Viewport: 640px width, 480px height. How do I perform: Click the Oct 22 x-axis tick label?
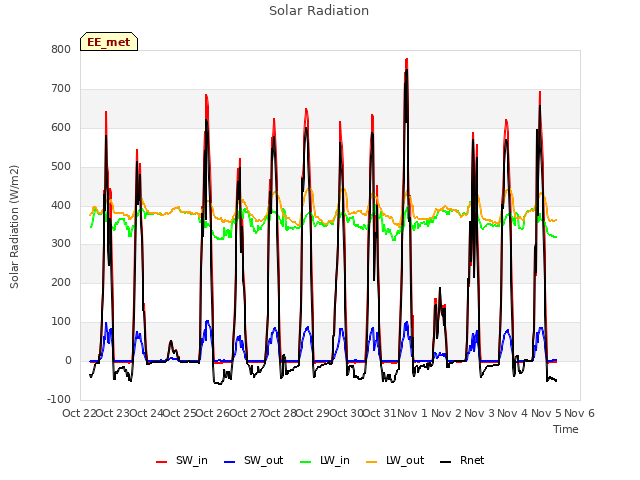(79, 413)
